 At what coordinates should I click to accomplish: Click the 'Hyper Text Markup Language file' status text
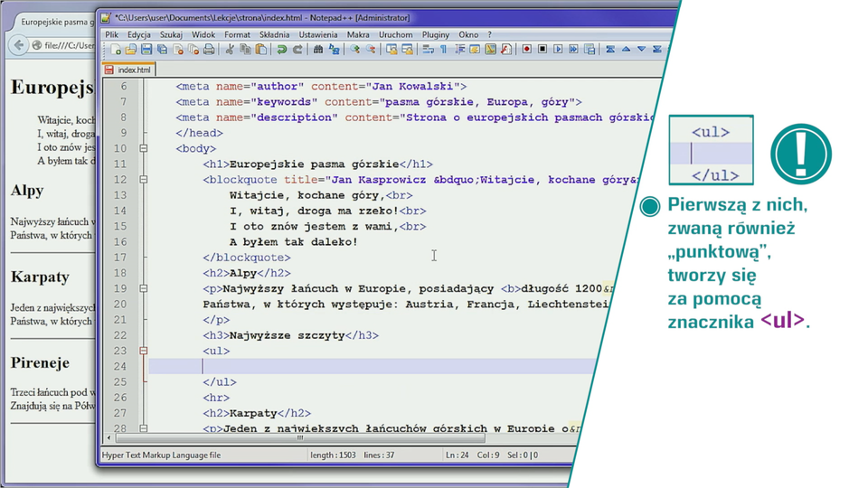tap(161, 455)
